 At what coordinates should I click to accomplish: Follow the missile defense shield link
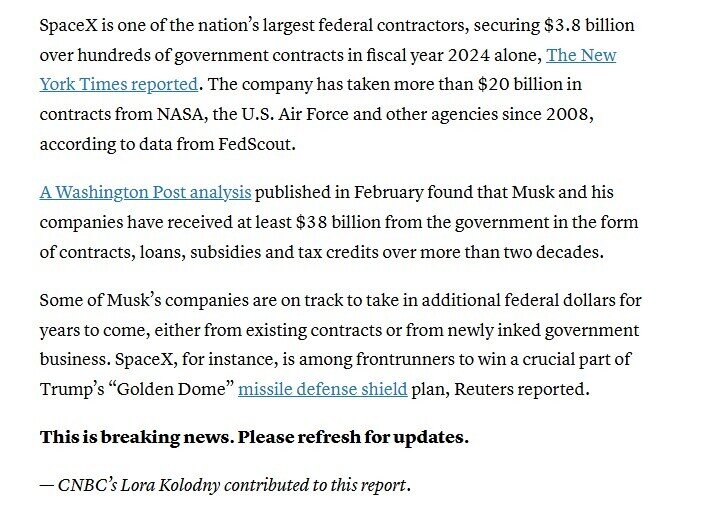[322, 389]
